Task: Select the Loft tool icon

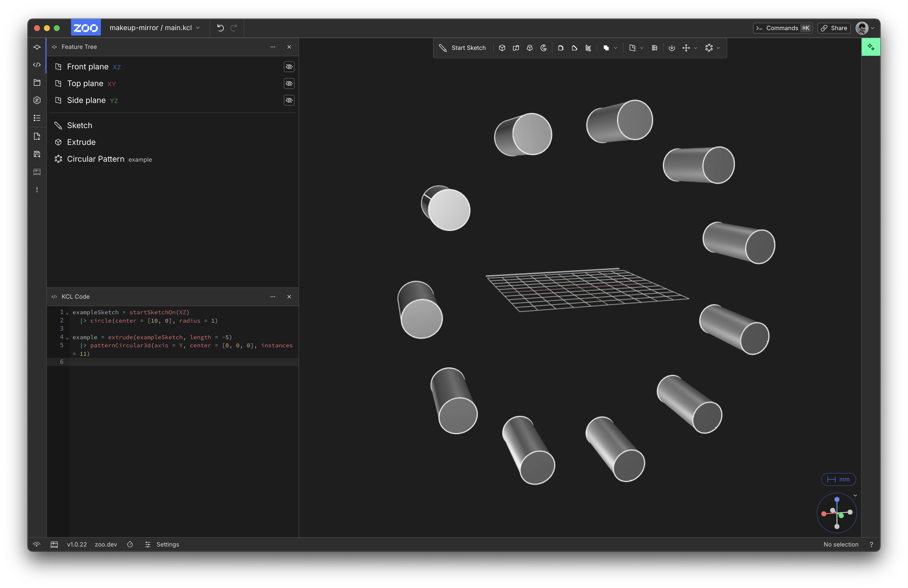Action: pos(530,48)
